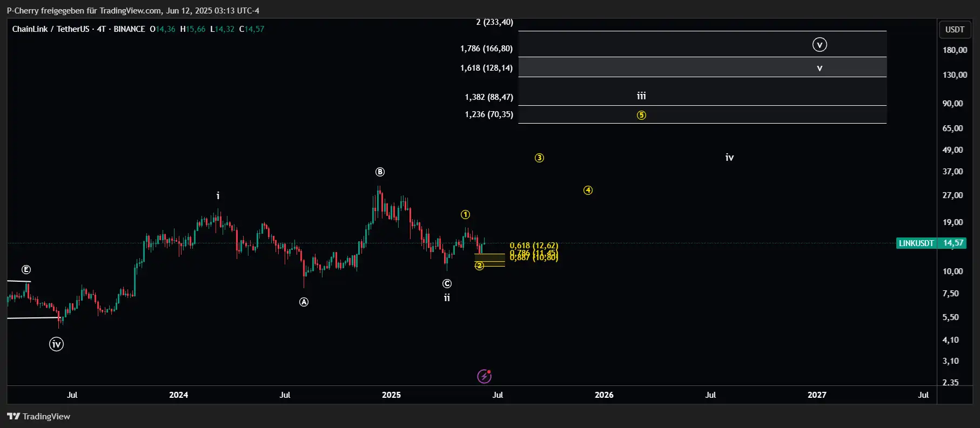
Task: Select the wave iii label
Action: (641, 96)
